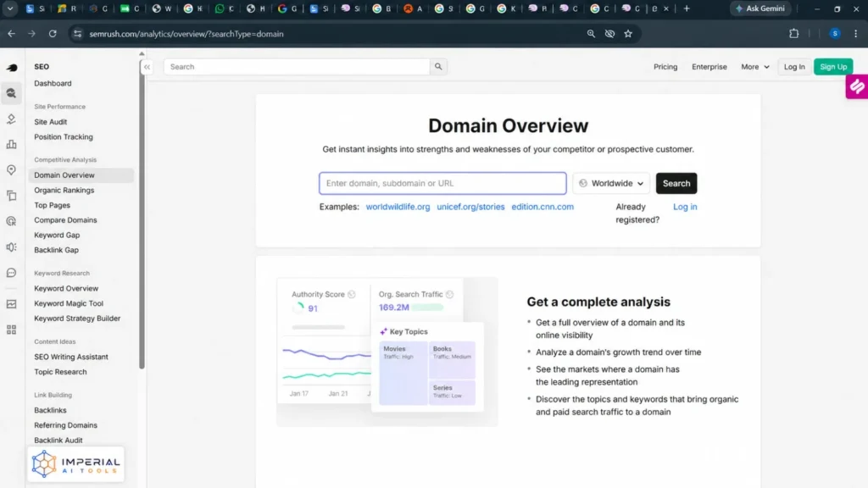
Task: Select Domain Overview in sidebar
Action: pyautogui.click(x=81, y=175)
